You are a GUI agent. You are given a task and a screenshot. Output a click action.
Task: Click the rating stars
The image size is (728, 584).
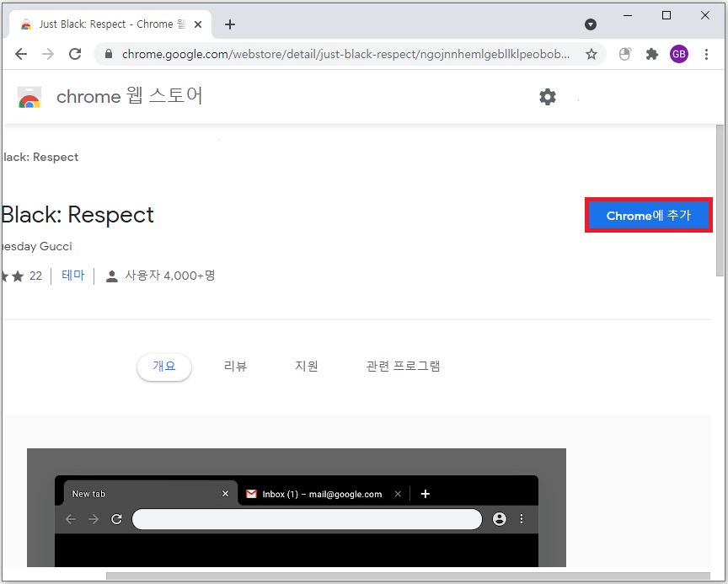(13, 276)
